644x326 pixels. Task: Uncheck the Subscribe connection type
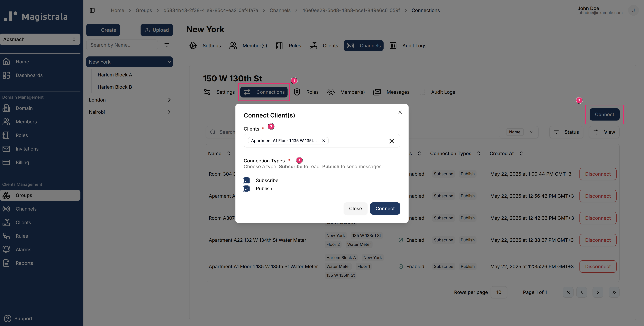pos(247,180)
